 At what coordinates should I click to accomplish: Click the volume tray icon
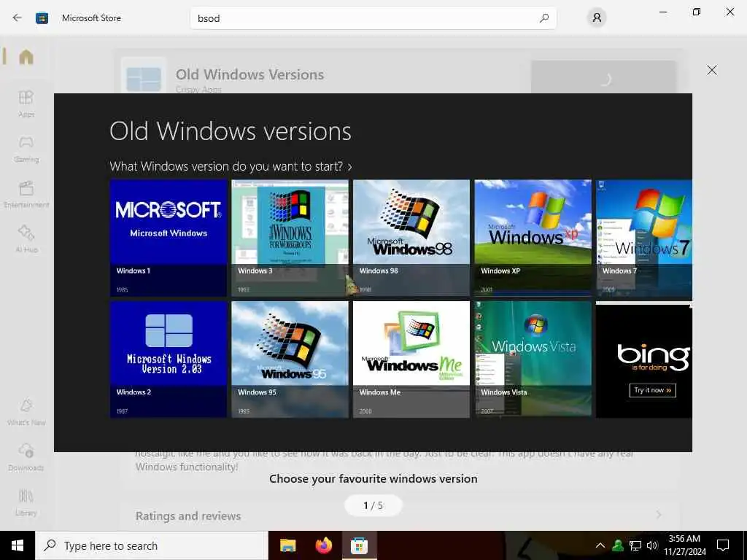pos(652,545)
